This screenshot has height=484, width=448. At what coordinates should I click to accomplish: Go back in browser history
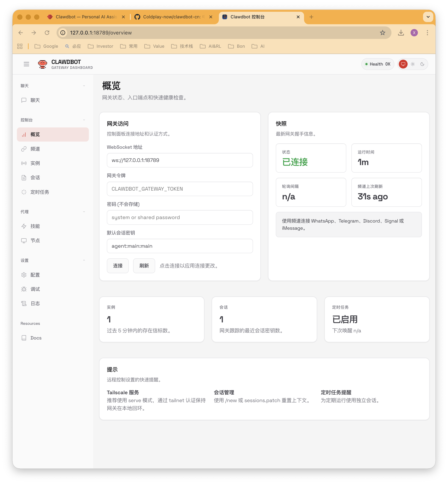click(x=21, y=33)
